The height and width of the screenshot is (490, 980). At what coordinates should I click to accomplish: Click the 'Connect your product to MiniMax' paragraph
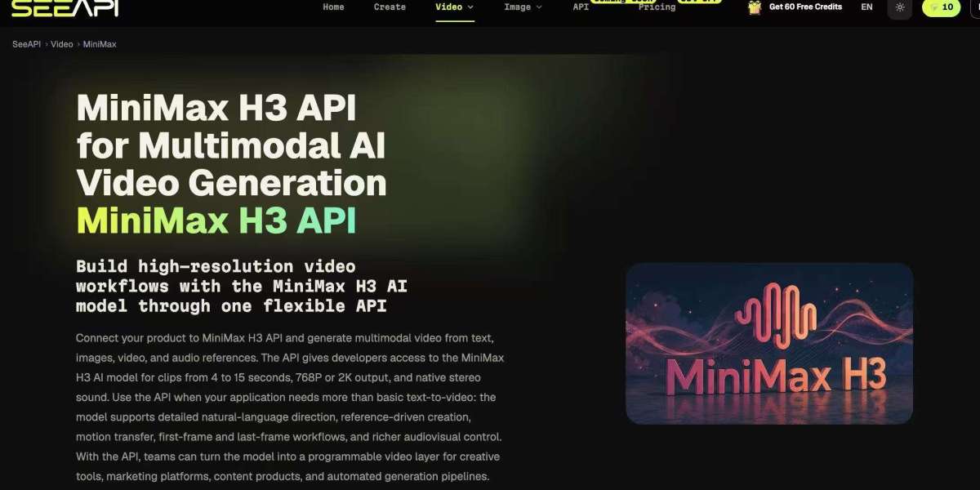pos(289,407)
